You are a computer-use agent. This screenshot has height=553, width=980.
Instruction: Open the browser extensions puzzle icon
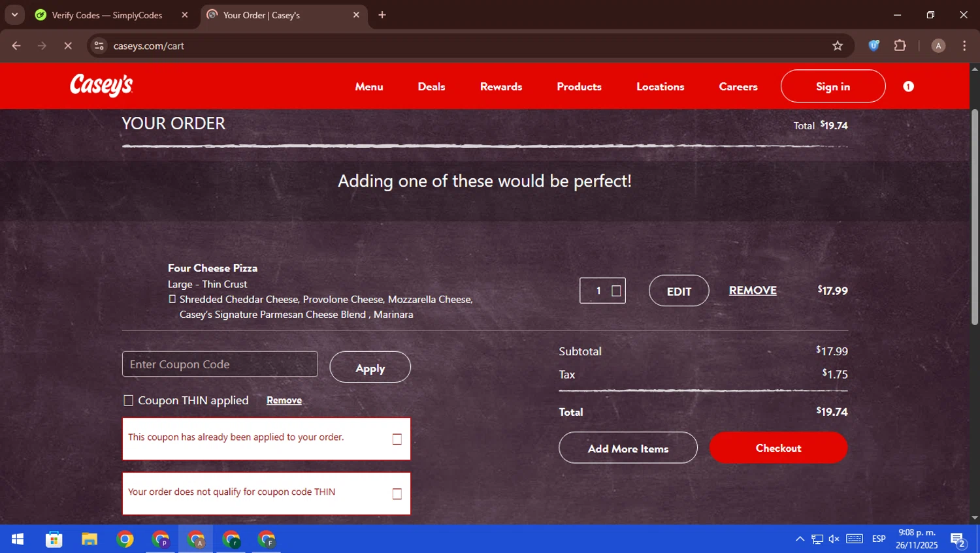point(900,46)
